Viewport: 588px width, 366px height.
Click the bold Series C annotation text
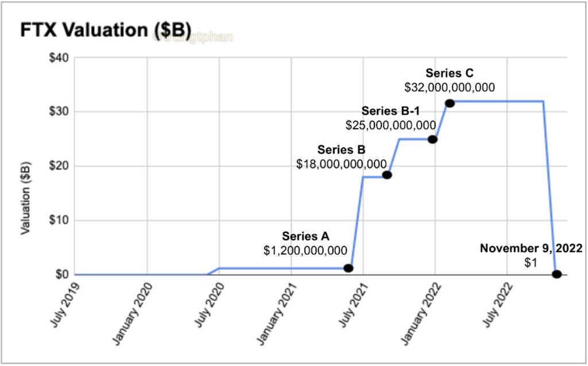[x=450, y=73]
